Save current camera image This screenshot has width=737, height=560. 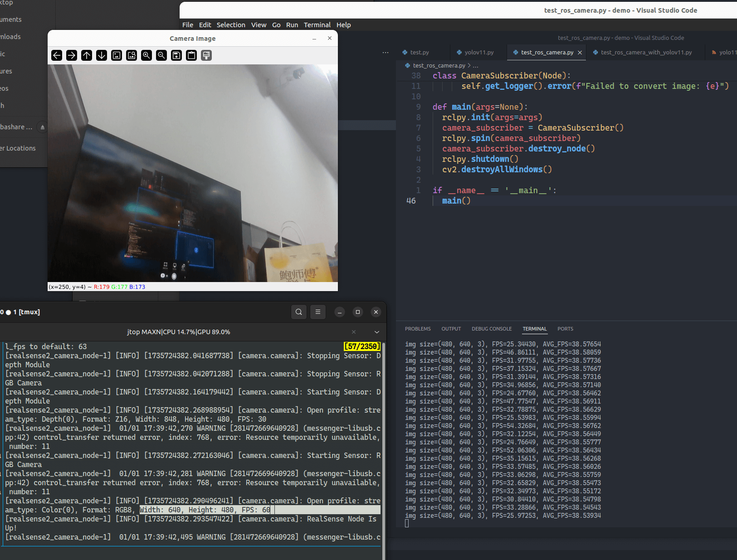176,55
